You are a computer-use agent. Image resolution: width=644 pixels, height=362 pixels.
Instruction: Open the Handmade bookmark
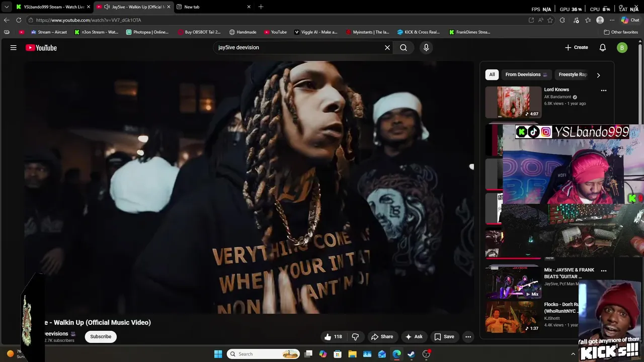pos(243,32)
